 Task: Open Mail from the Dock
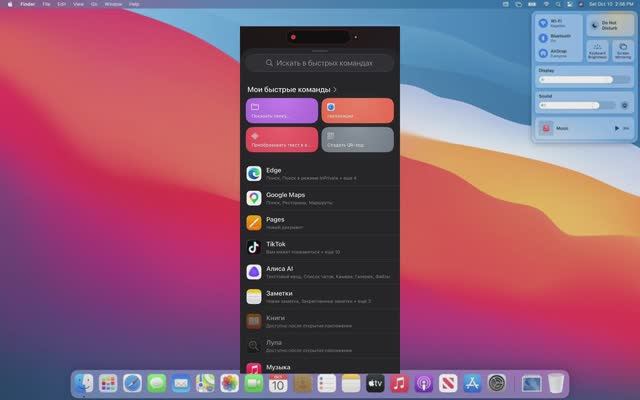coord(181,384)
